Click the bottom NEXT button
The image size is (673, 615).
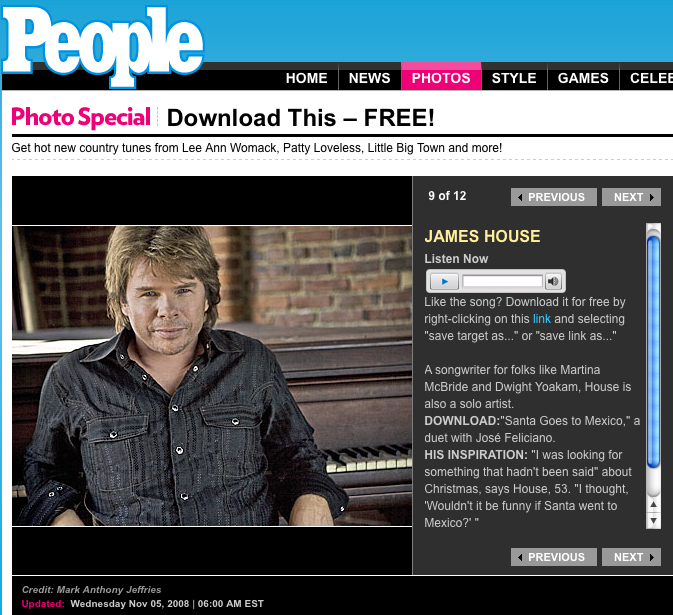pyautogui.click(x=631, y=557)
